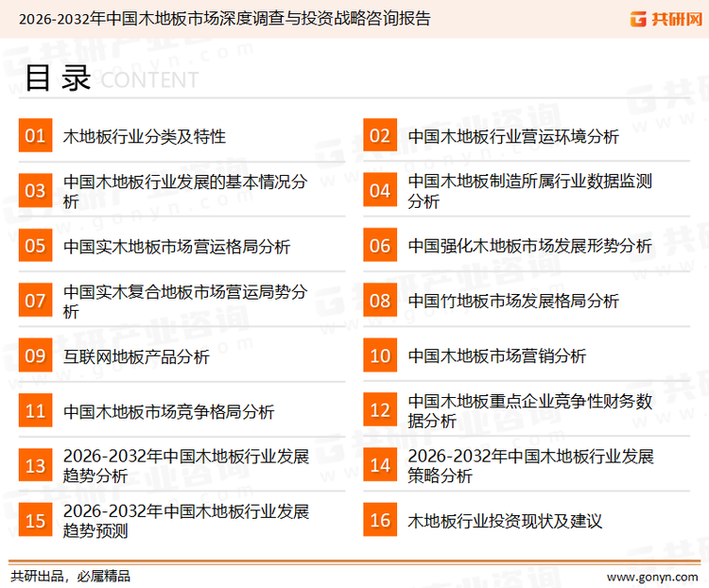Click the orange 14 number badge
This screenshot has height=588, width=709.
click(380, 465)
